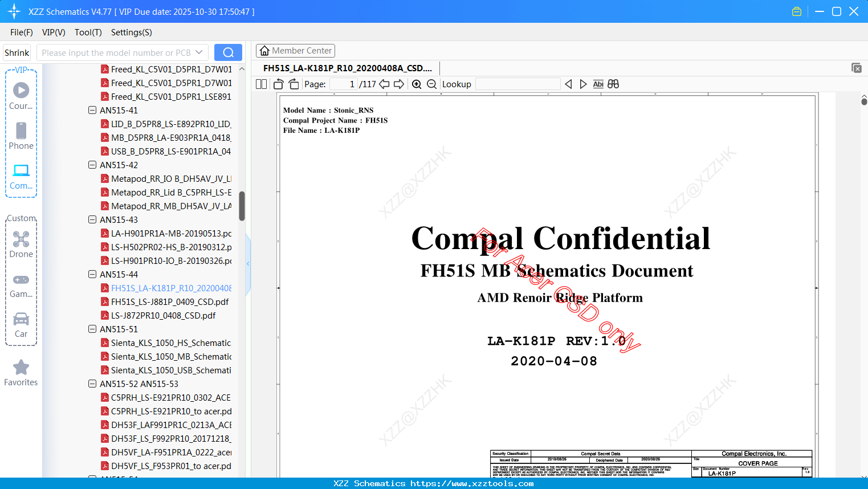The width and height of the screenshot is (868, 489).
Task: Select the FH51S_LA-K181P_R10 document tab
Action: 348,68
